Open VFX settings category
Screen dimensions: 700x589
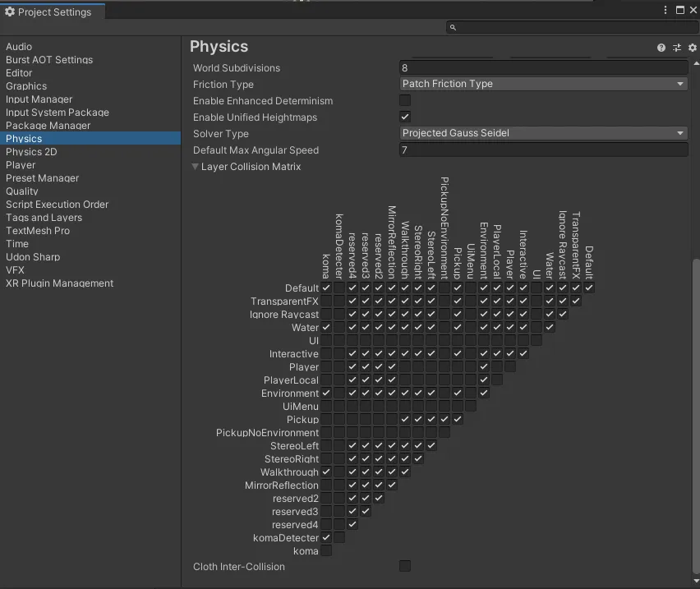(90, 270)
